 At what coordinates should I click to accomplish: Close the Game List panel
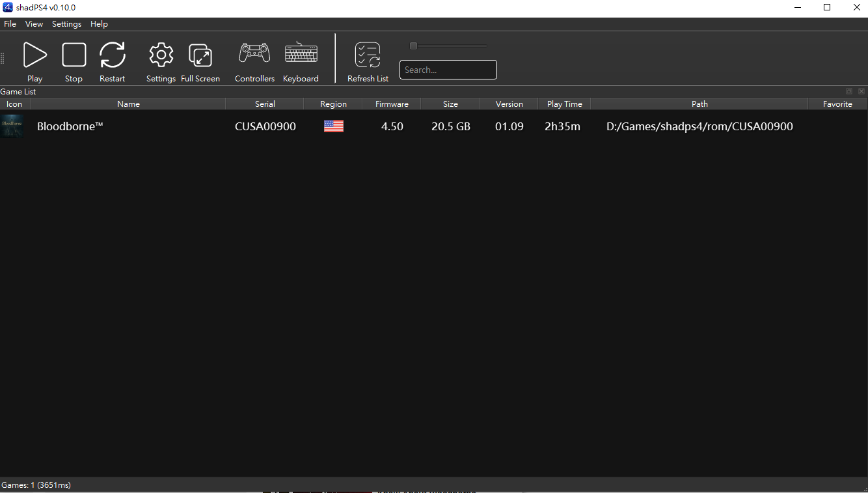(x=861, y=92)
